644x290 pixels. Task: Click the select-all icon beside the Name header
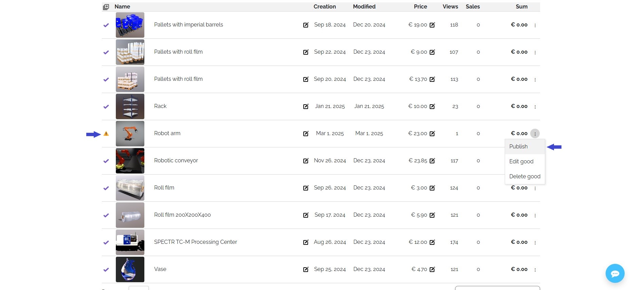(106, 7)
